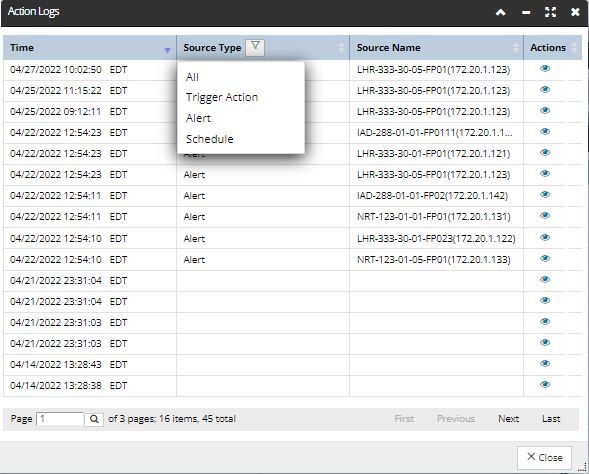The image size is (589, 474).
Task: Toggle fullscreen for Action Logs window
Action: (550, 12)
